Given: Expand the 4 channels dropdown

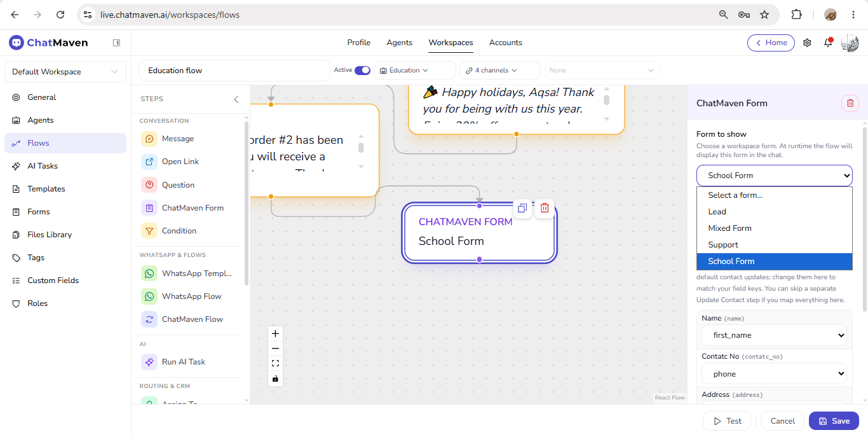Looking at the screenshot, I should tap(500, 71).
